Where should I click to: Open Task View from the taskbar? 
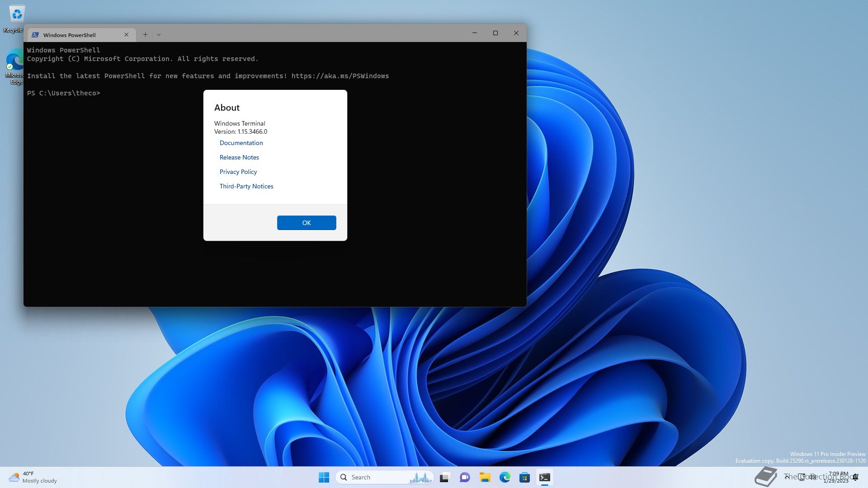445,477
